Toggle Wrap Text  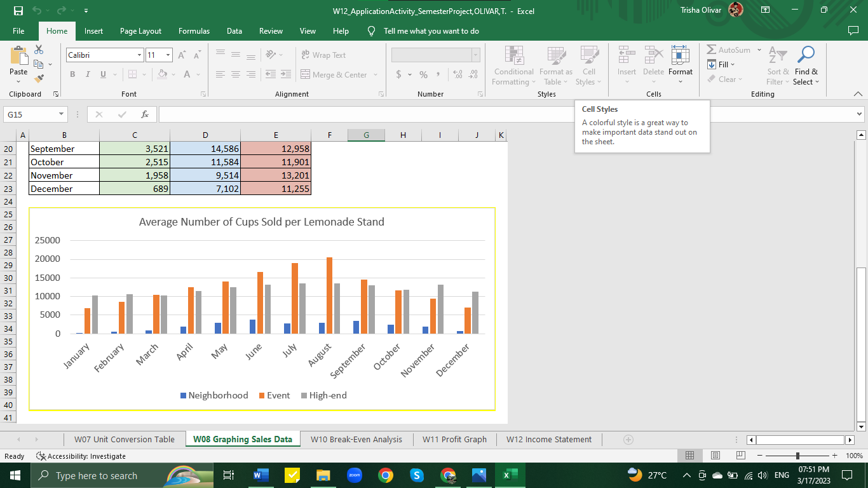point(323,55)
